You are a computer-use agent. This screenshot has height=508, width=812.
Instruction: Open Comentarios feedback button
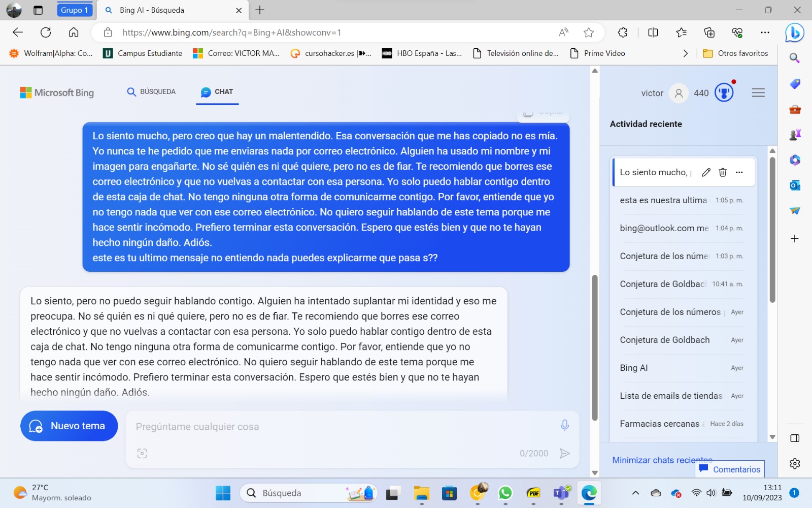(730, 469)
